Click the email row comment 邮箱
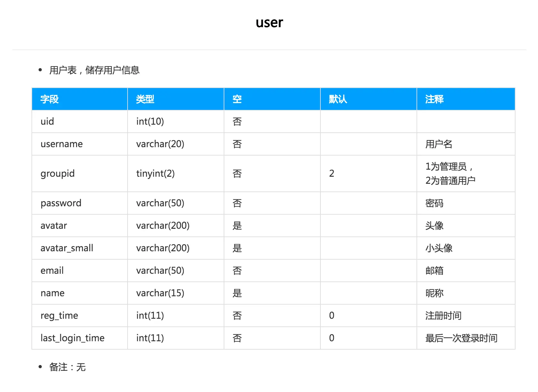 pos(434,271)
